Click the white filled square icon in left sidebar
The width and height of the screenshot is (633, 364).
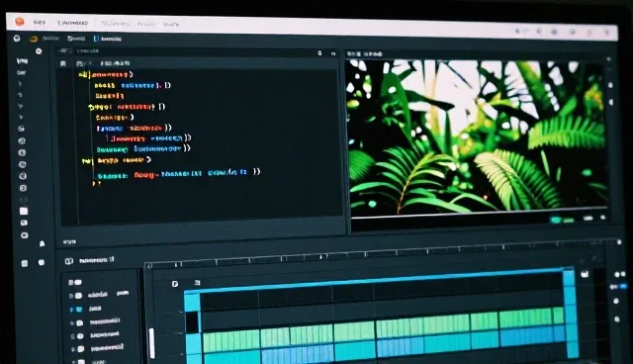pyautogui.click(x=24, y=211)
